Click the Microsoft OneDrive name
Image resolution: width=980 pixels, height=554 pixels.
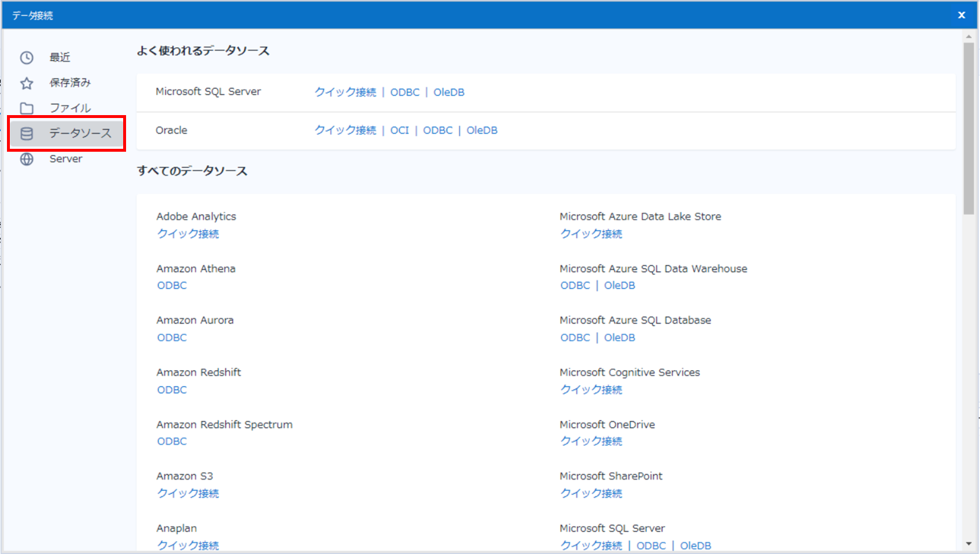click(607, 424)
